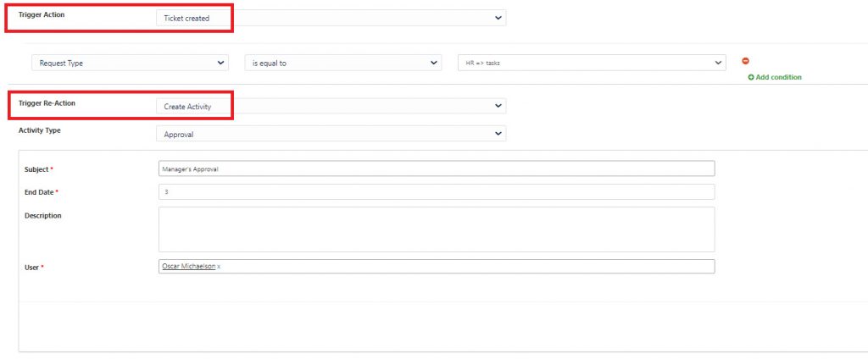Remove condition with the red minus icon
This screenshot has height=359, width=868.
(746, 61)
